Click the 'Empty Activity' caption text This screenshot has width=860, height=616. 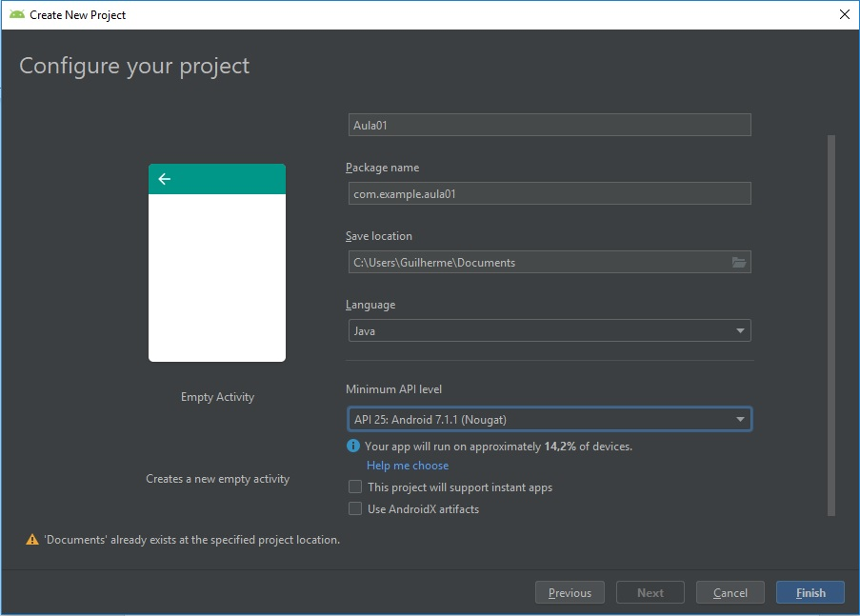218,397
